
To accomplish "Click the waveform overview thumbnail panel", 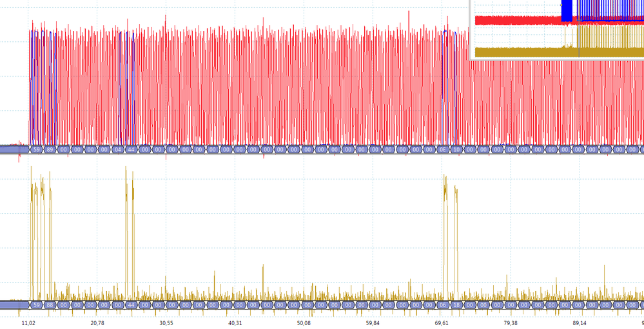I will (557, 30).
